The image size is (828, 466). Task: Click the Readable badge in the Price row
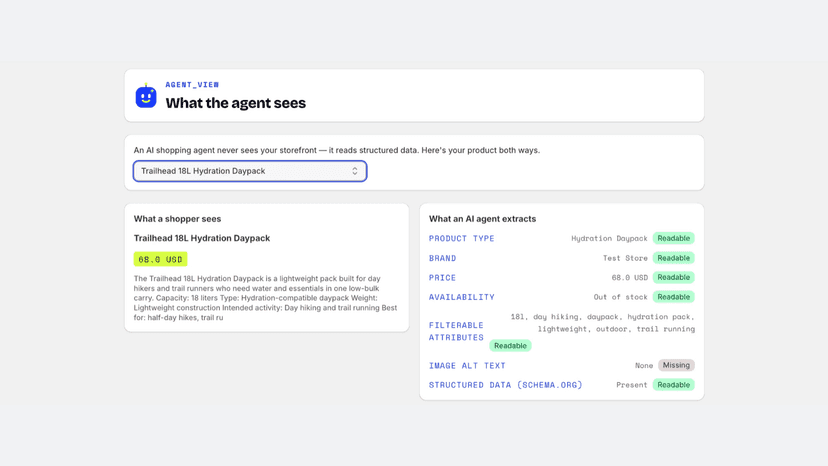(x=673, y=277)
